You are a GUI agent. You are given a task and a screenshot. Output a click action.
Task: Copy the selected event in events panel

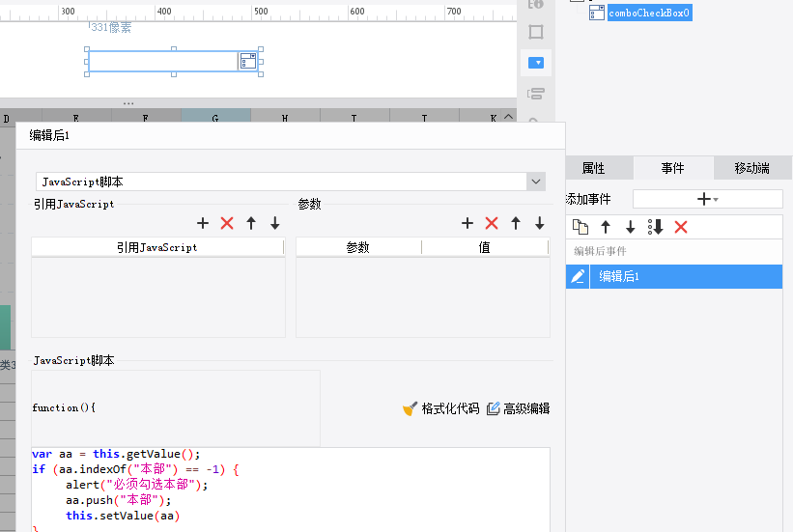[581, 227]
